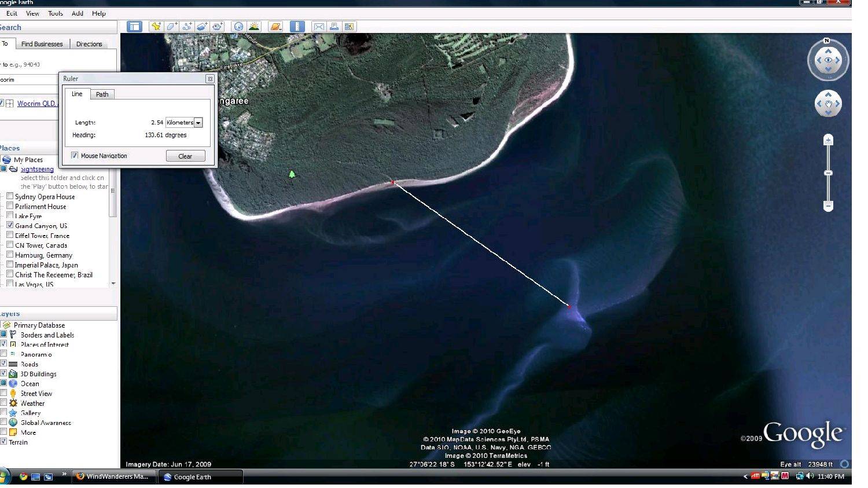This screenshot has width=868, height=488.
Task: Switch to WindWanderers Firefox taskbar window
Action: click(x=112, y=476)
